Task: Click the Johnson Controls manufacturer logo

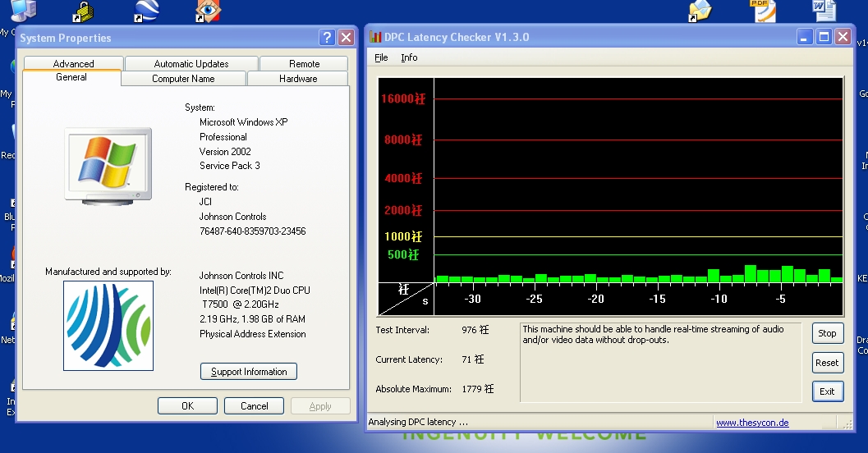Action: [x=108, y=326]
